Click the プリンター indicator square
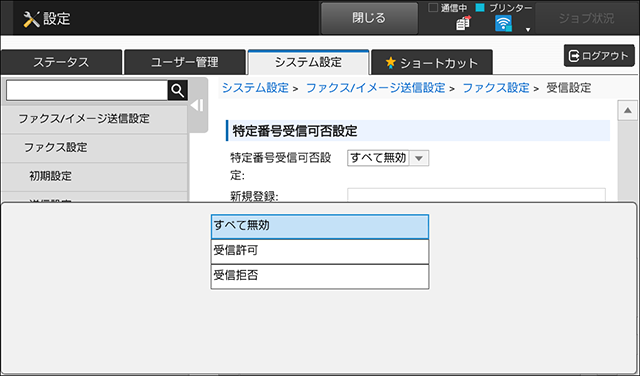The height and width of the screenshot is (376, 640). pyautogui.click(x=480, y=8)
